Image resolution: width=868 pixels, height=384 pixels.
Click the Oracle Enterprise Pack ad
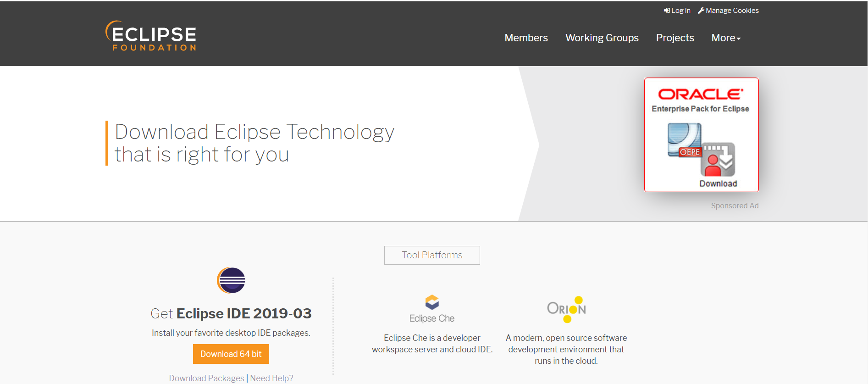pos(701,135)
